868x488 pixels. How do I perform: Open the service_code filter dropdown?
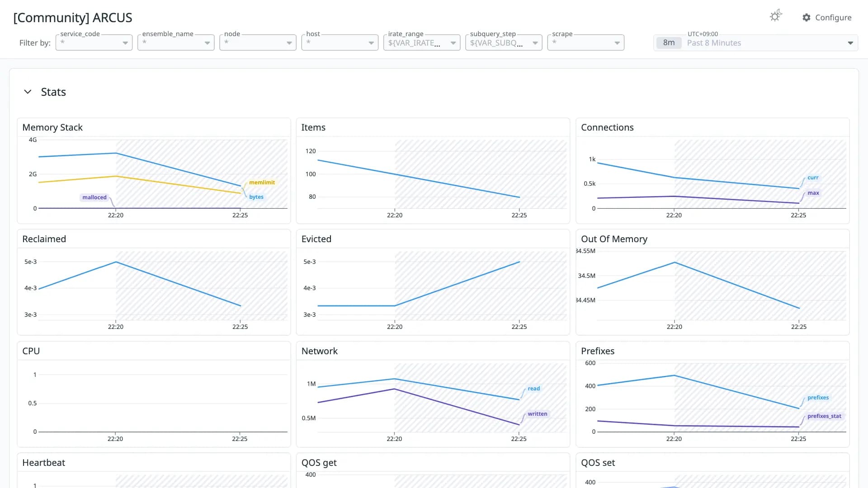pos(94,42)
